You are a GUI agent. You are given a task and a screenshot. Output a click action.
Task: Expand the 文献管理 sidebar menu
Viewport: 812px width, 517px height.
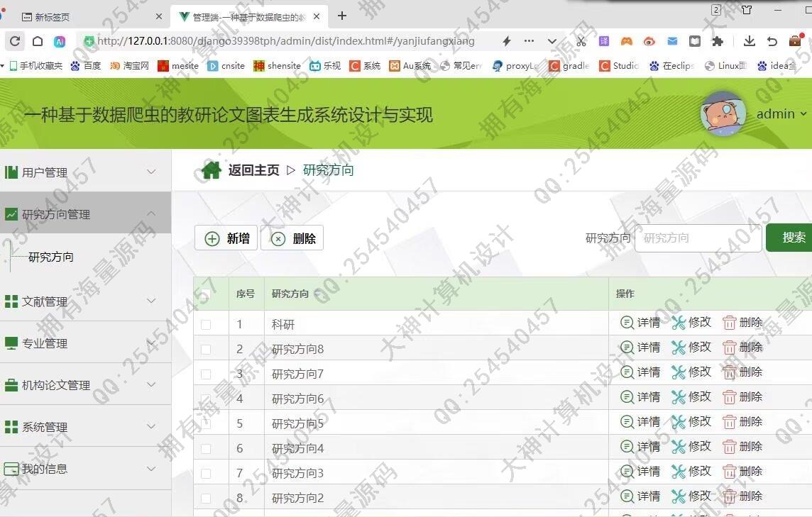tap(85, 301)
